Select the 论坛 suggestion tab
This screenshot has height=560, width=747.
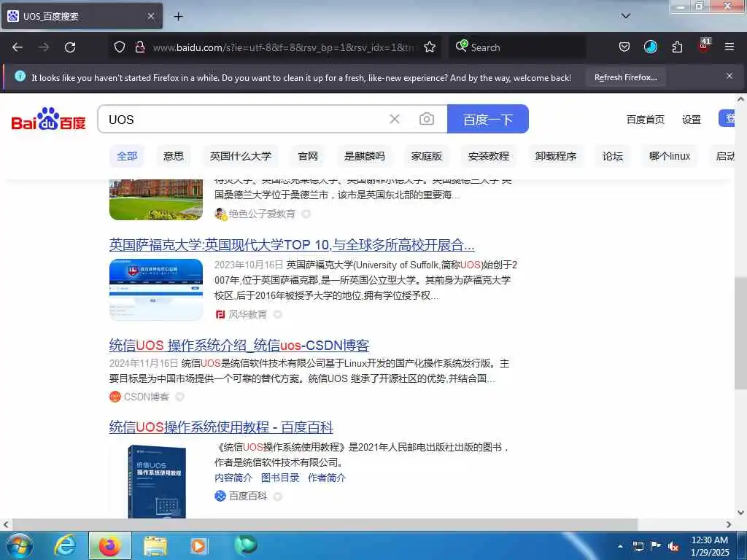[613, 156]
